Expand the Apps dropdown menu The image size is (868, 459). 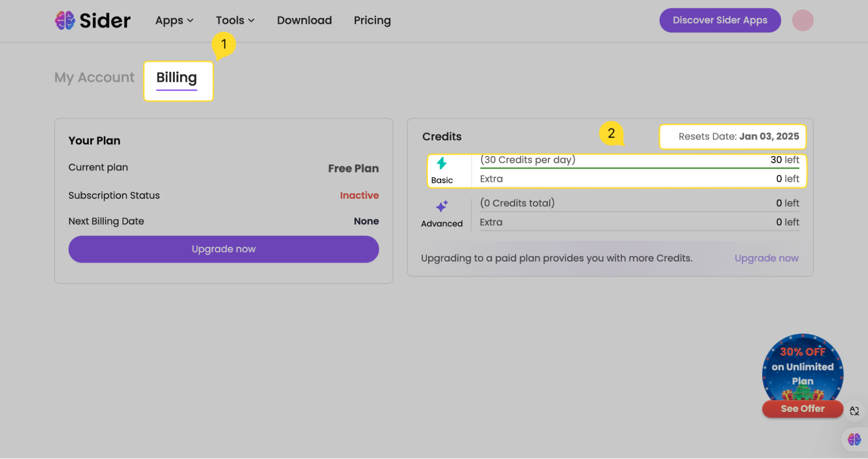174,20
